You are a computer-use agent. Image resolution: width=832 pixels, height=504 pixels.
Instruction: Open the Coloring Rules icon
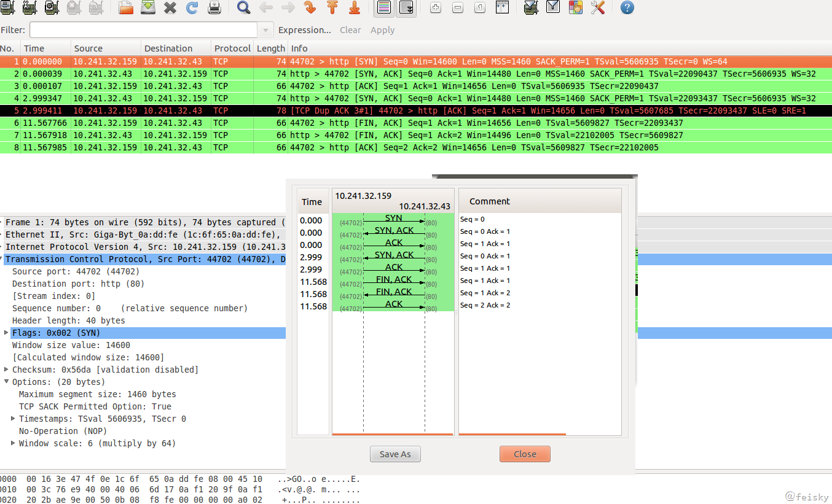(575, 8)
